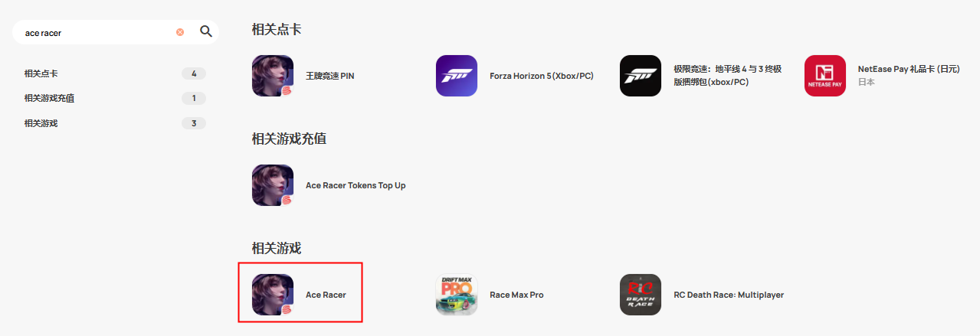
Task: Open the RC Death Race icon
Action: coord(641,295)
